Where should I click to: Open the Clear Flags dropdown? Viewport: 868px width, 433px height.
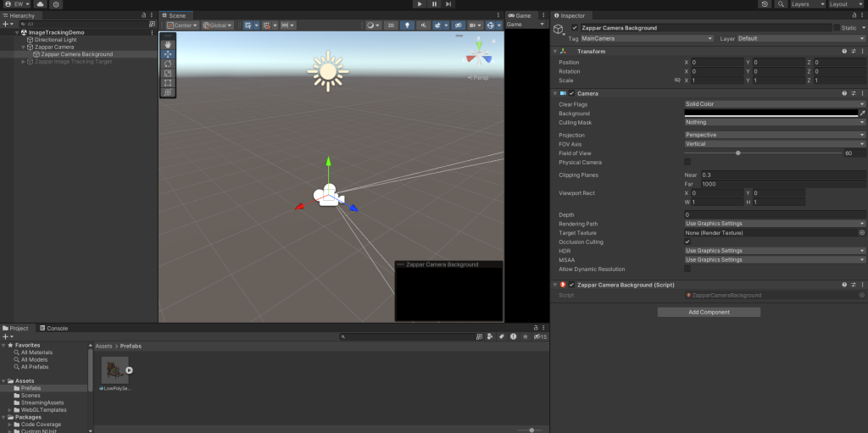775,104
